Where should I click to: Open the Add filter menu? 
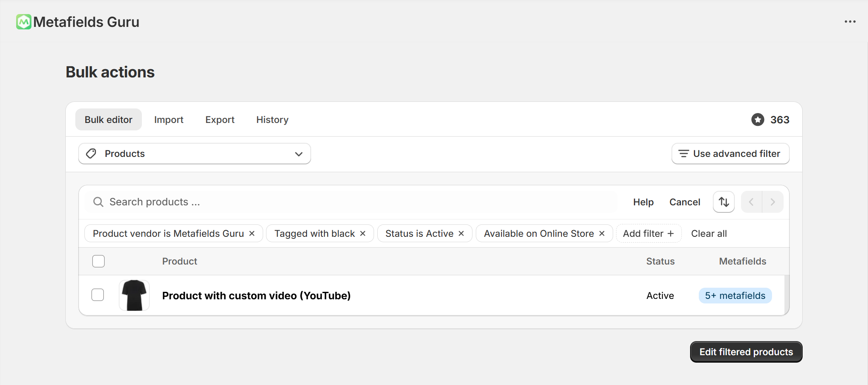648,233
